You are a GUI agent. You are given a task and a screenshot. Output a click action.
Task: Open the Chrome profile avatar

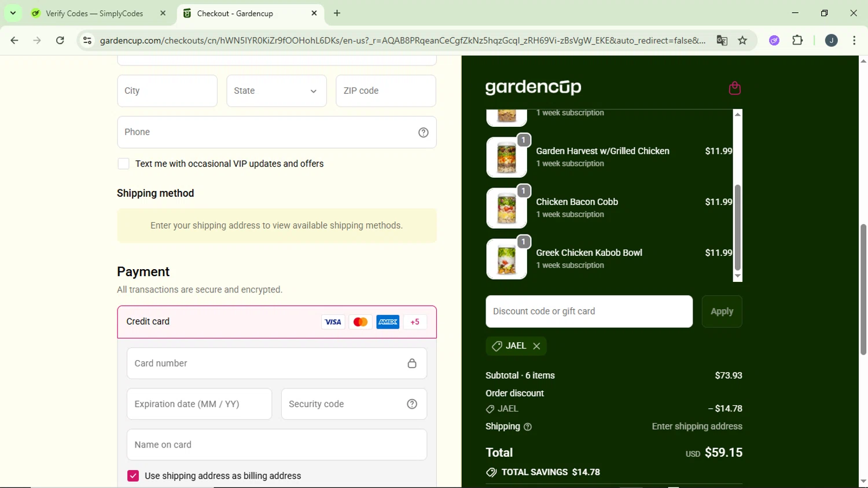click(831, 41)
